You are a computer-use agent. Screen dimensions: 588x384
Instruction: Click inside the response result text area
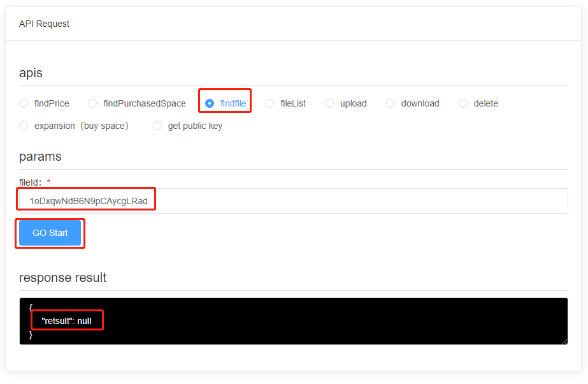pos(294,321)
